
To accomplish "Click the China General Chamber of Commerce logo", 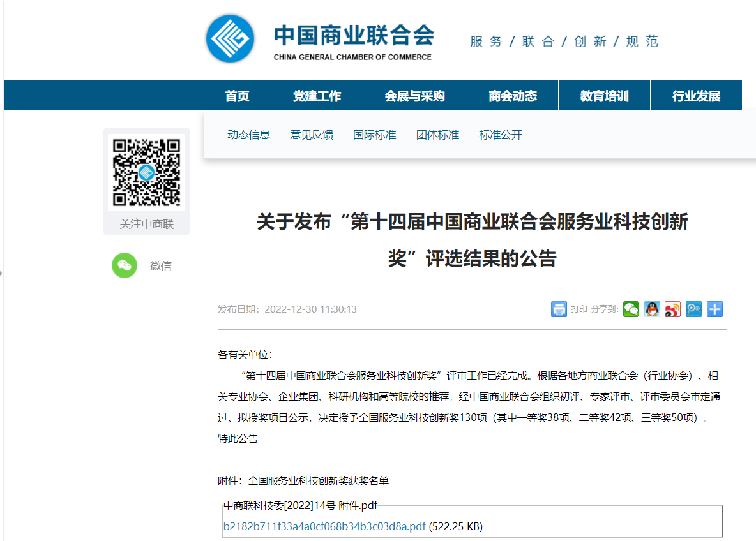I will point(231,39).
